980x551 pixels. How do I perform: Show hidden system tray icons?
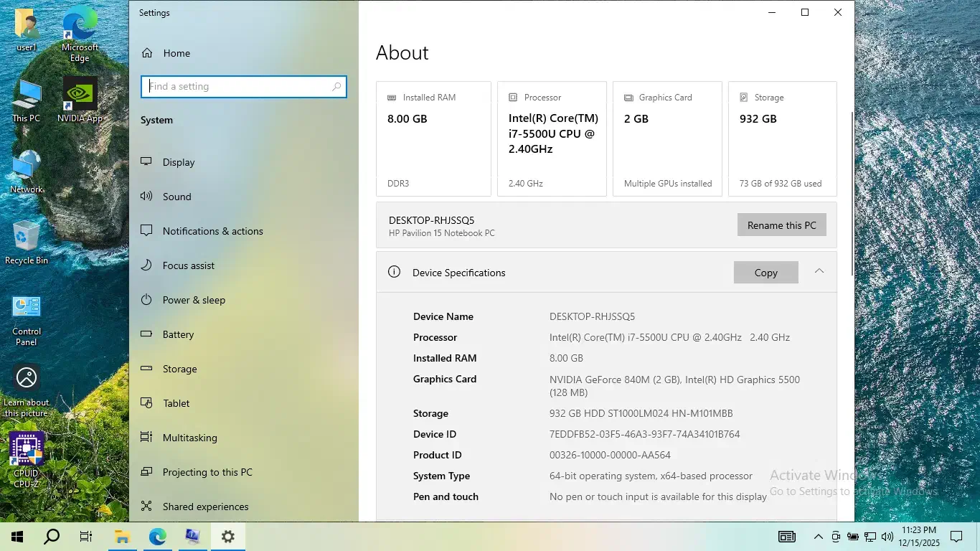818,537
